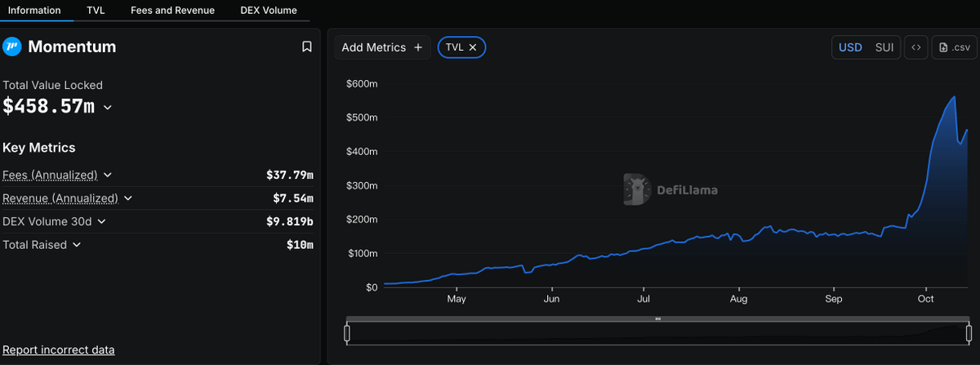Remove the TVL metric chip
Image resolution: width=980 pixels, height=365 pixels.
473,47
